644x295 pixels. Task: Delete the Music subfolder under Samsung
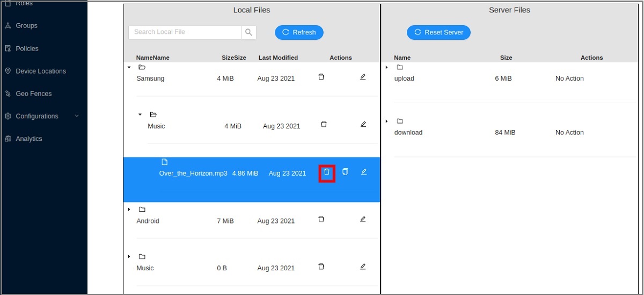pos(324,124)
